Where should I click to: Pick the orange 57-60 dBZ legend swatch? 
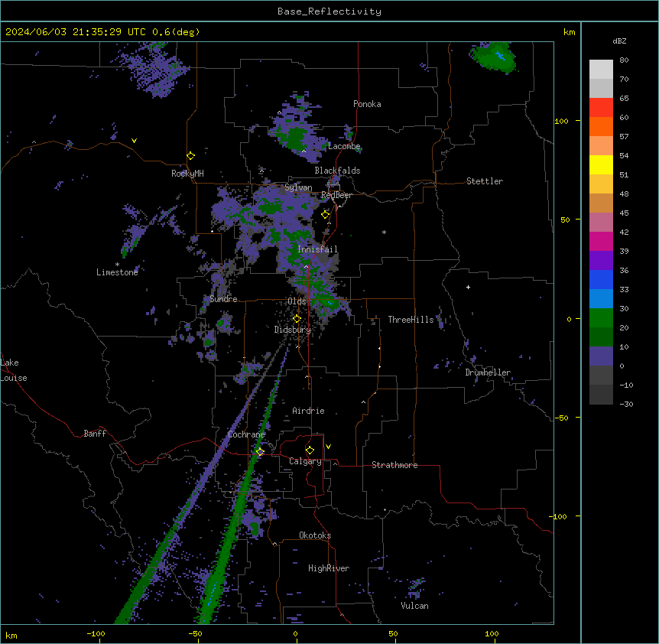click(x=601, y=126)
